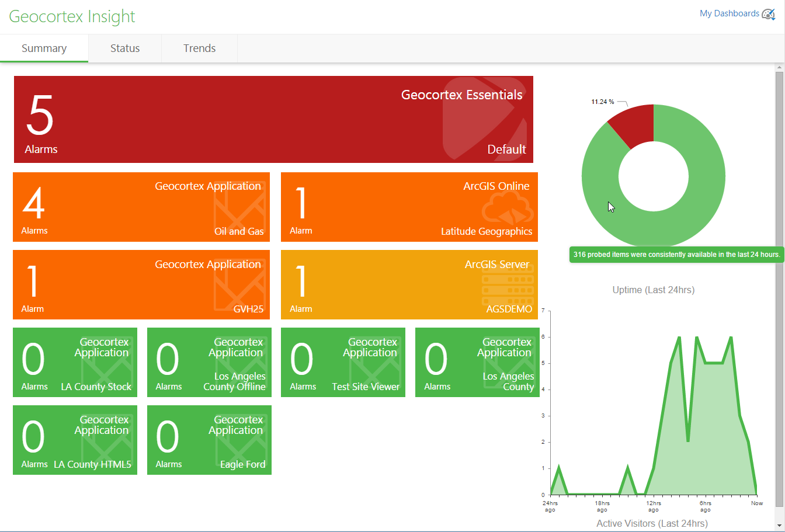Click the Active Visitors area chart
Image resolution: width=785 pixels, height=532 pixels.
point(653,416)
